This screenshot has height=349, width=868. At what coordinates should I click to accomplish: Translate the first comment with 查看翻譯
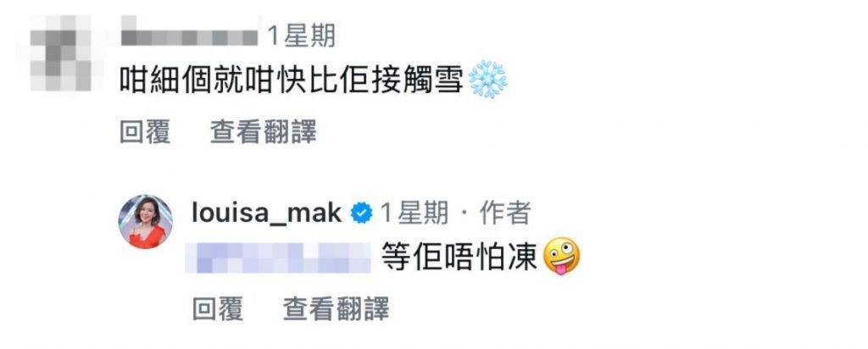pos(264,133)
